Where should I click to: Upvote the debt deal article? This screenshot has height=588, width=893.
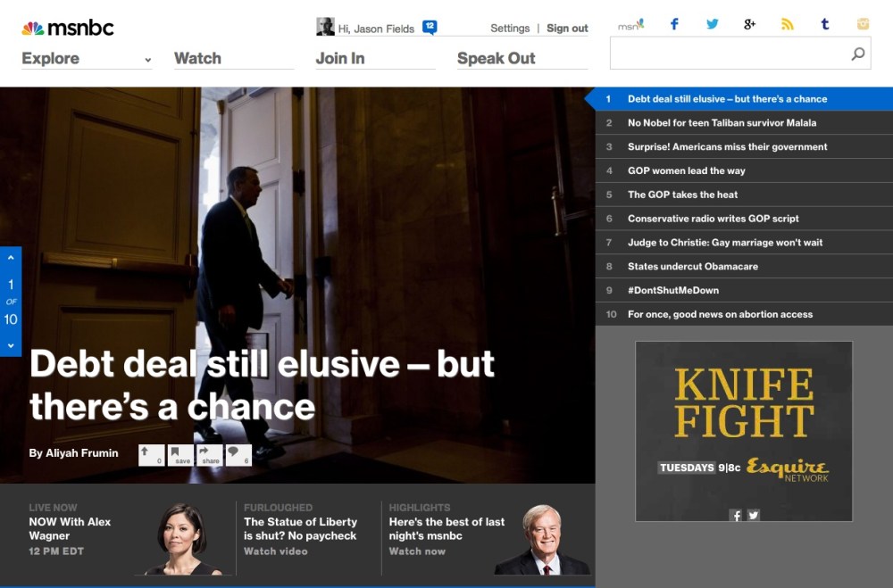[151, 455]
